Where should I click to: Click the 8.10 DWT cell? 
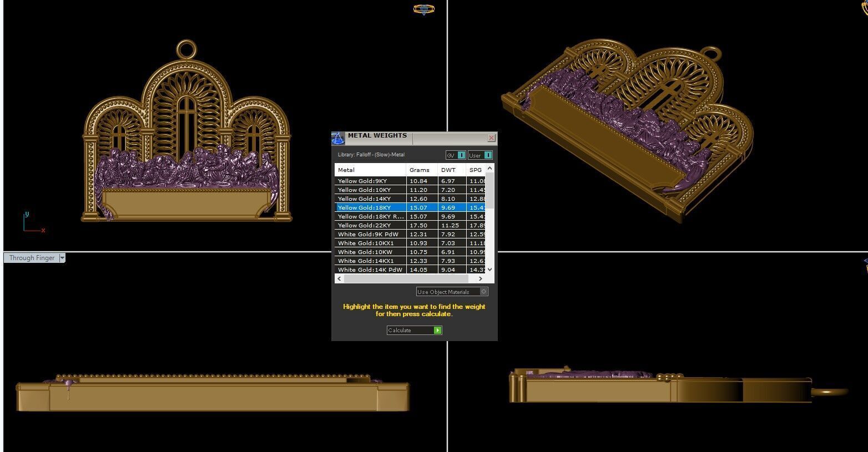452,199
